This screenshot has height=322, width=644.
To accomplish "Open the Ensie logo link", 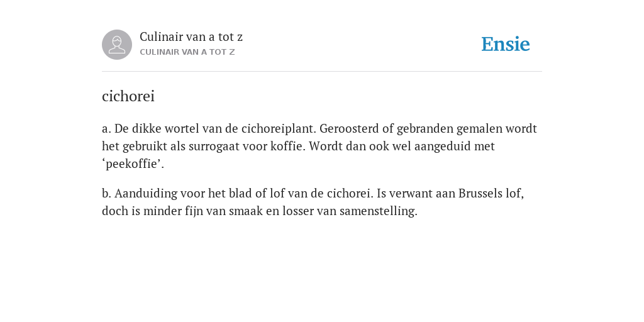I will click(505, 45).
